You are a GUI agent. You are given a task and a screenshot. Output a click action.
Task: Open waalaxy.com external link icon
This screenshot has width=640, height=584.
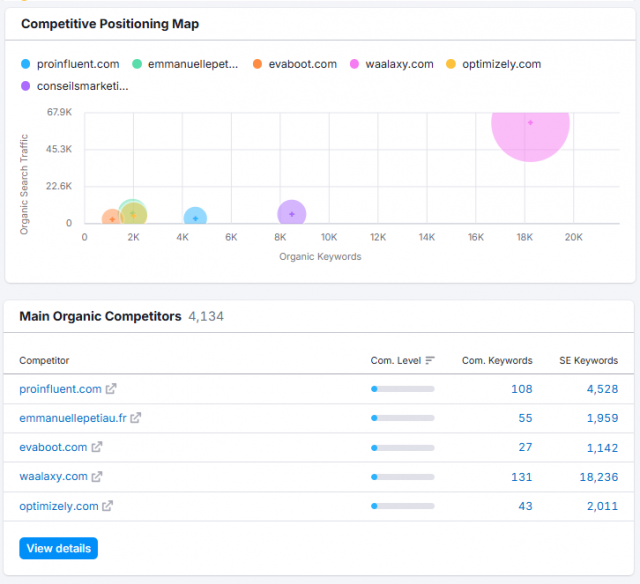click(97, 476)
